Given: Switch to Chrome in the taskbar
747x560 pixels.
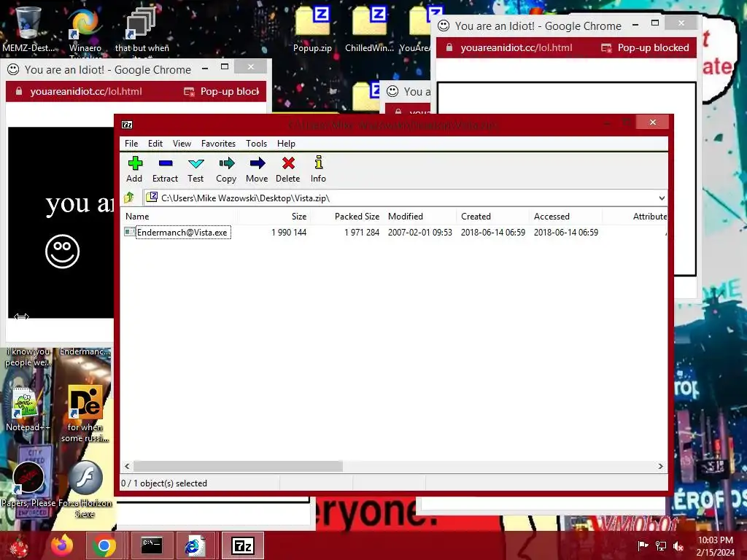Looking at the screenshot, I should [x=104, y=545].
